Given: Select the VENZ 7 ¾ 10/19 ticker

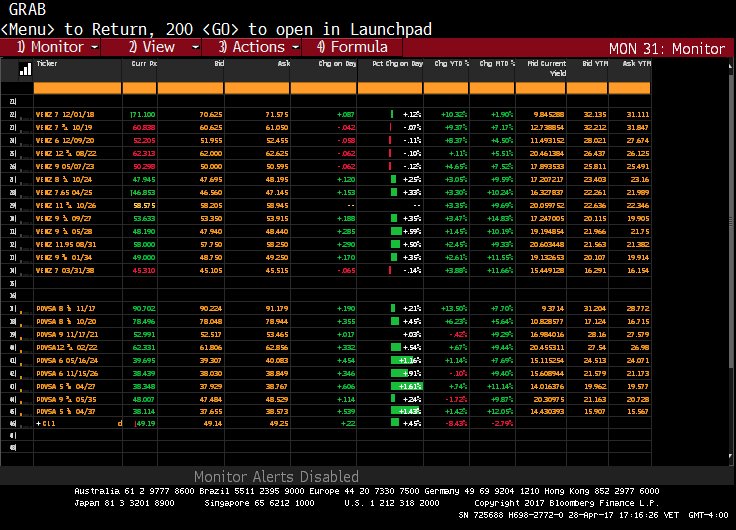Looking at the screenshot, I should (x=64, y=128).
